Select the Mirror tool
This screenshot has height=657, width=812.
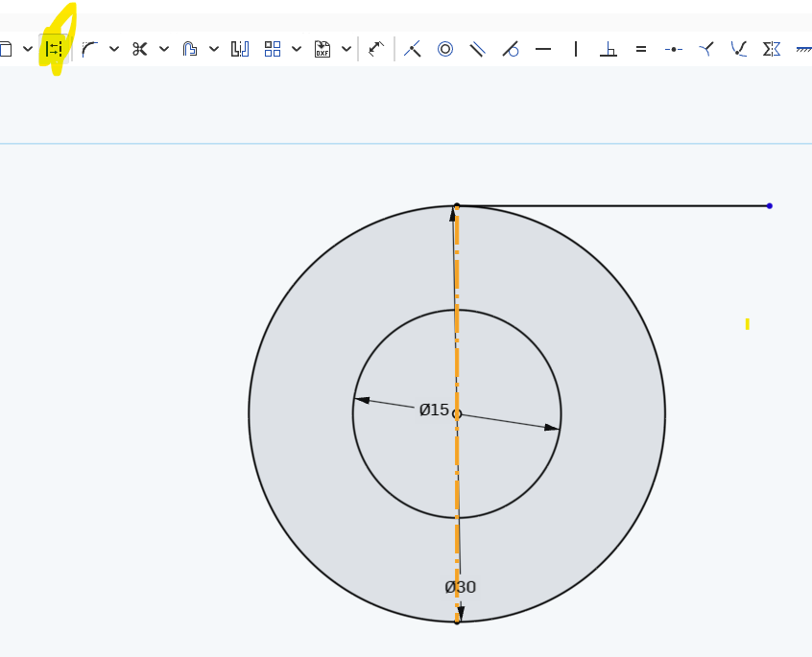tap(240, 49)
